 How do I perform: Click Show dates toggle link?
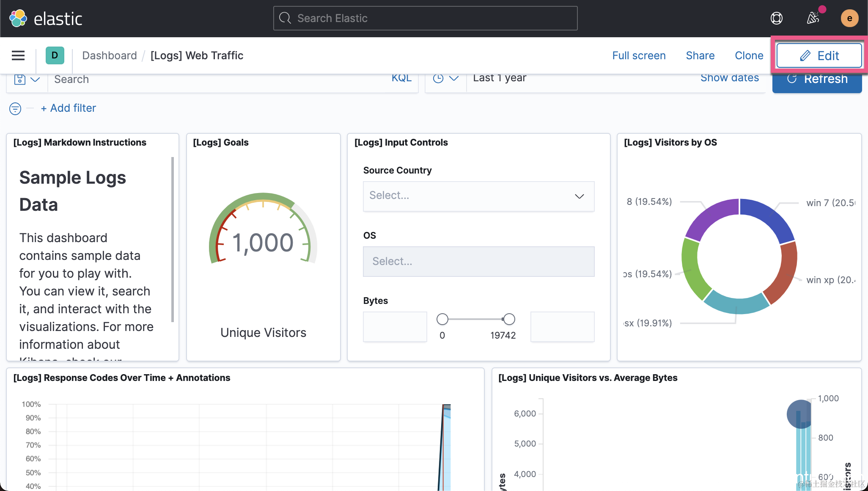pyautogui.click(x=729, y=78)
